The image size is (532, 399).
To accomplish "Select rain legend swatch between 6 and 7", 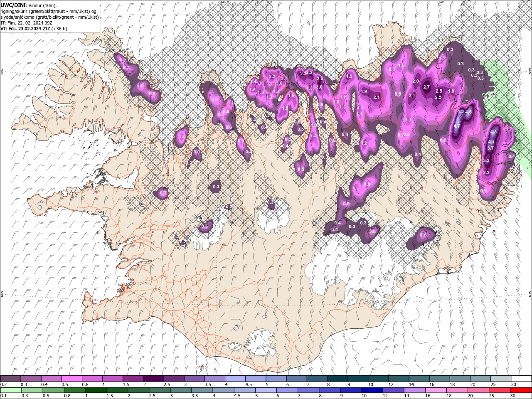I will (x=288, y=390).
